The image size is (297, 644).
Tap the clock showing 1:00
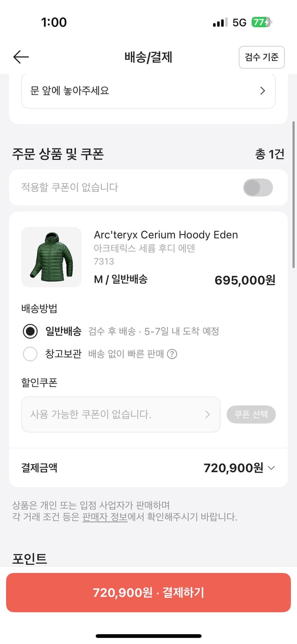[54, 22]
